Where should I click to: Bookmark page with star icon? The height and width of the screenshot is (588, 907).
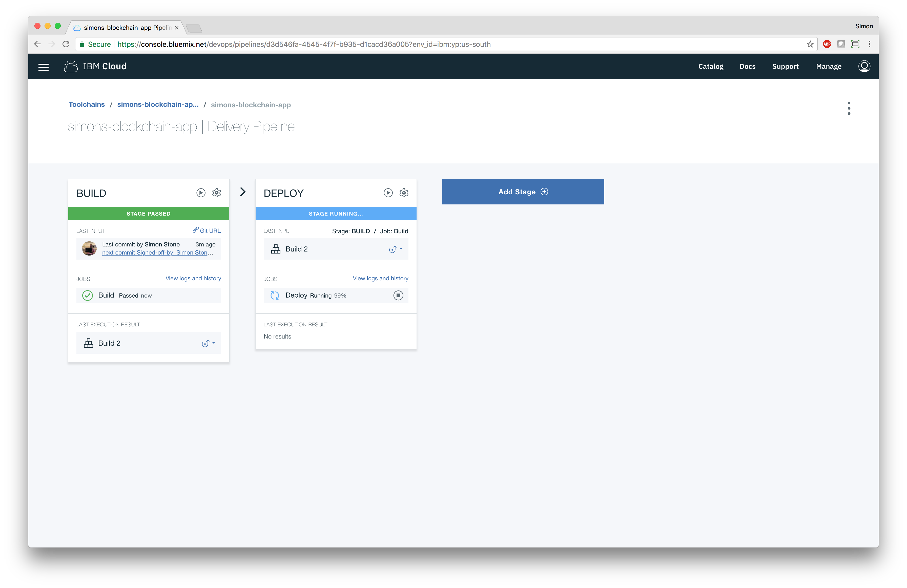coord(810,44)
